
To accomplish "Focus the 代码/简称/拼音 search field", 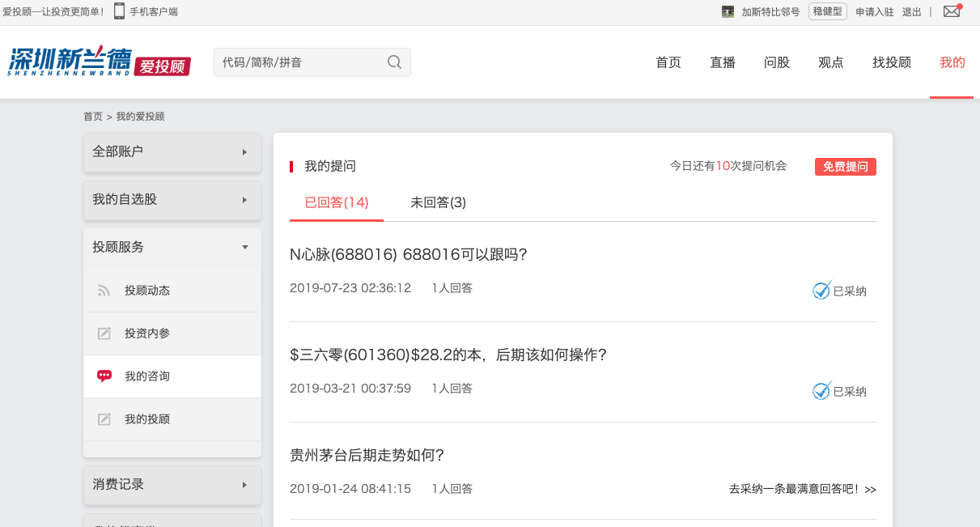I will (312, 62).
